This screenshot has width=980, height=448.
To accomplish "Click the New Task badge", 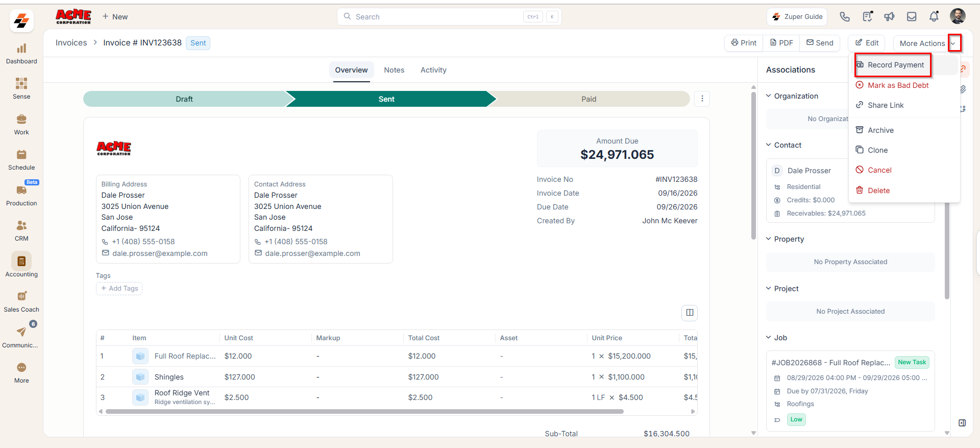I will click(912, 362).
